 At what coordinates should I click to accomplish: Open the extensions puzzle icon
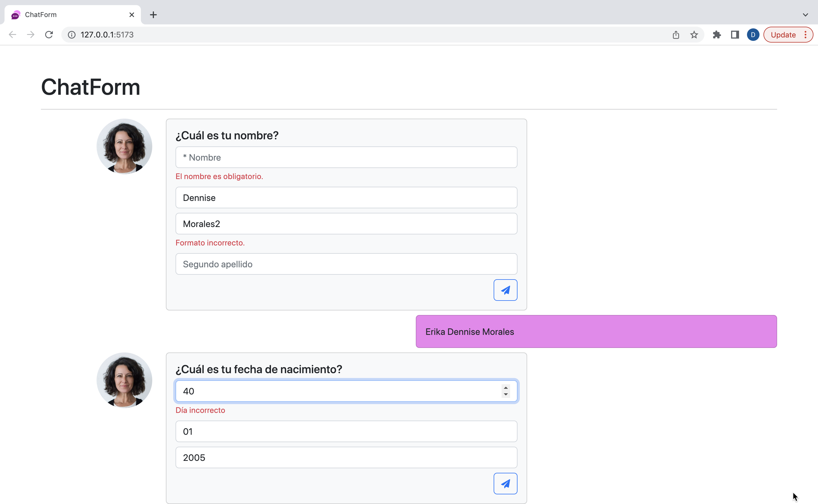[x=717, y=34]
